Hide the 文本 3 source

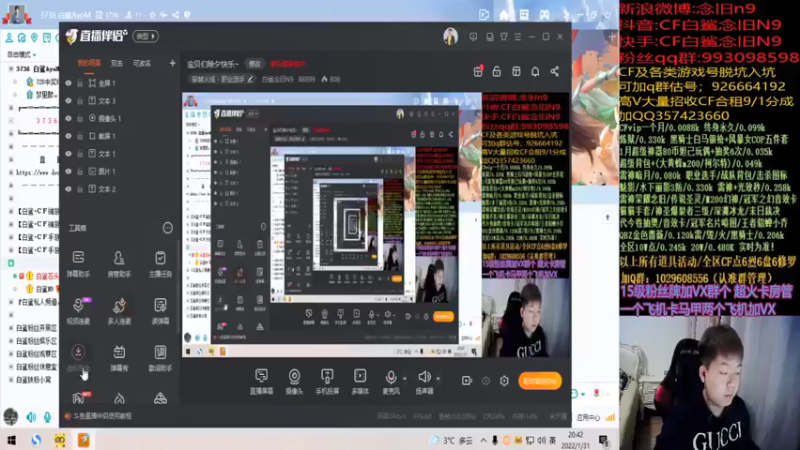[x=68, y=101]
